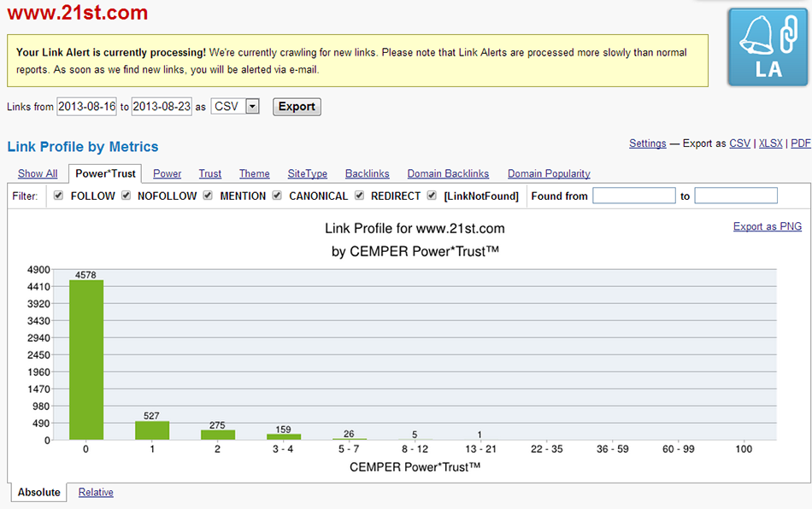Viewport: 812px width, 509px height.
Task: Toggle the NOFOLLOW filter checkbox
Action: (126, 196)
